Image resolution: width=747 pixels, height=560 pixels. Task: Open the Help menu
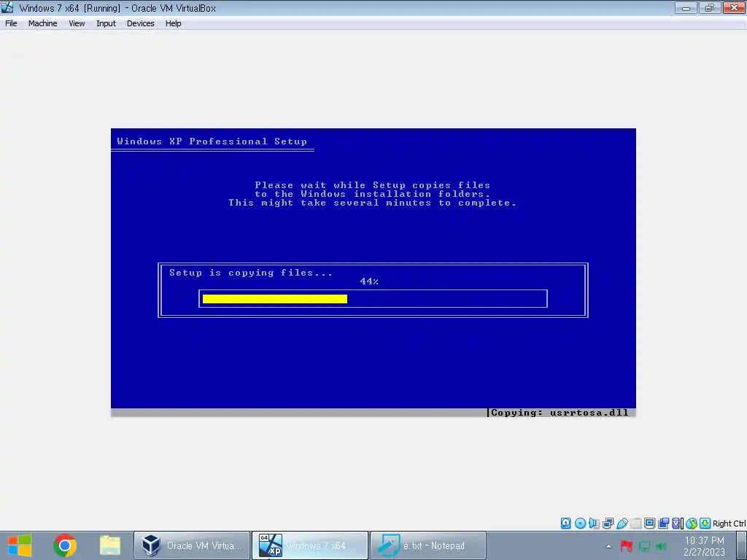tap(174, 23)
